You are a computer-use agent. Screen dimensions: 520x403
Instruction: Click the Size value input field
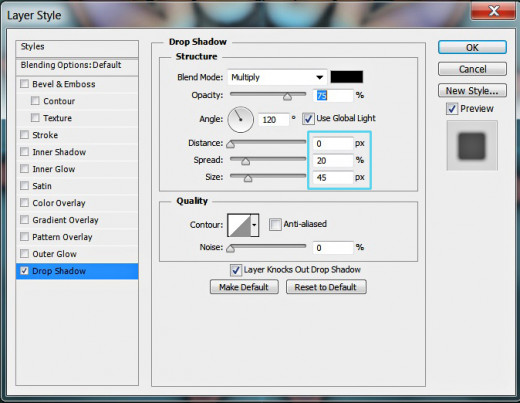tap(333, 177)
